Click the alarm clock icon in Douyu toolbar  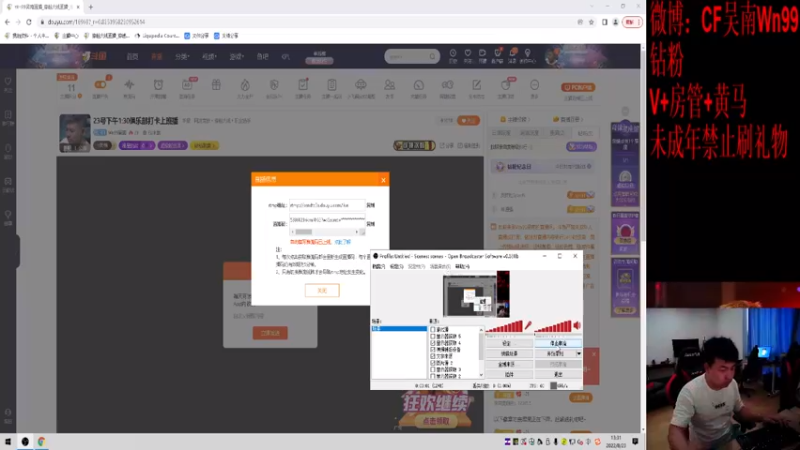[x=158, y=85]
